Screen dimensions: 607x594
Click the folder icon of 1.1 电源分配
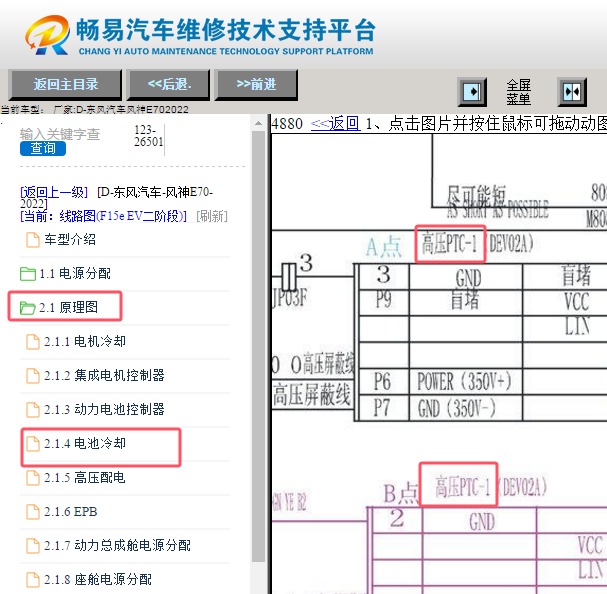[x=28, y=274]
